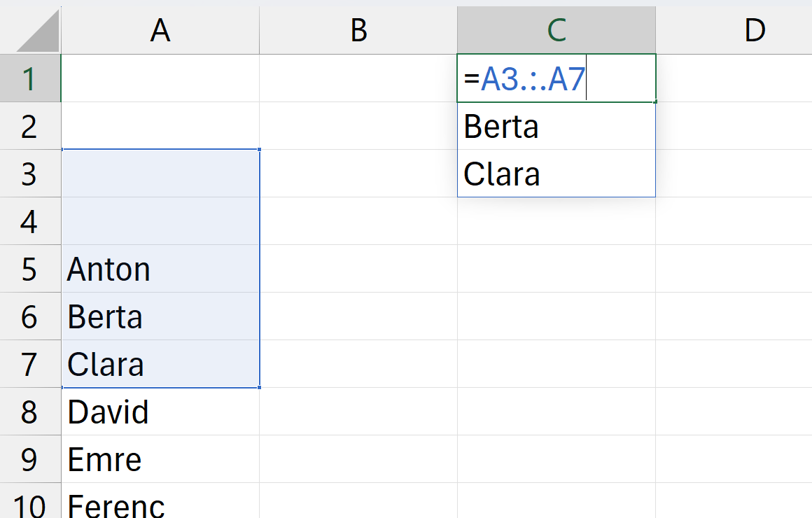
Task: Click the cell containing Ferenc
Action: [x=160, y=504]
